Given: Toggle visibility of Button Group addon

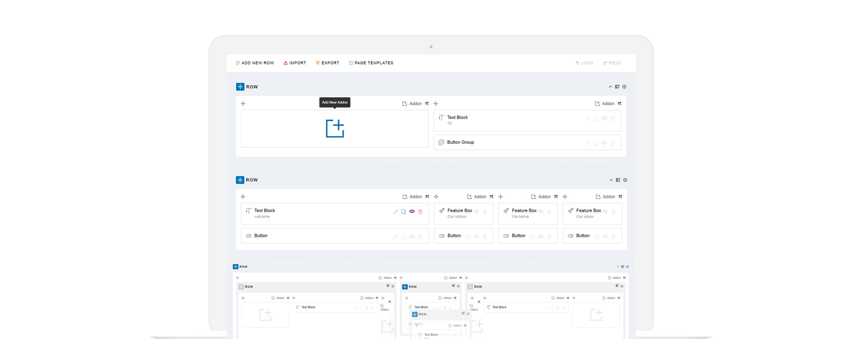Looking at the screenshot, I should pyautogui.click(x=604, y=143).
